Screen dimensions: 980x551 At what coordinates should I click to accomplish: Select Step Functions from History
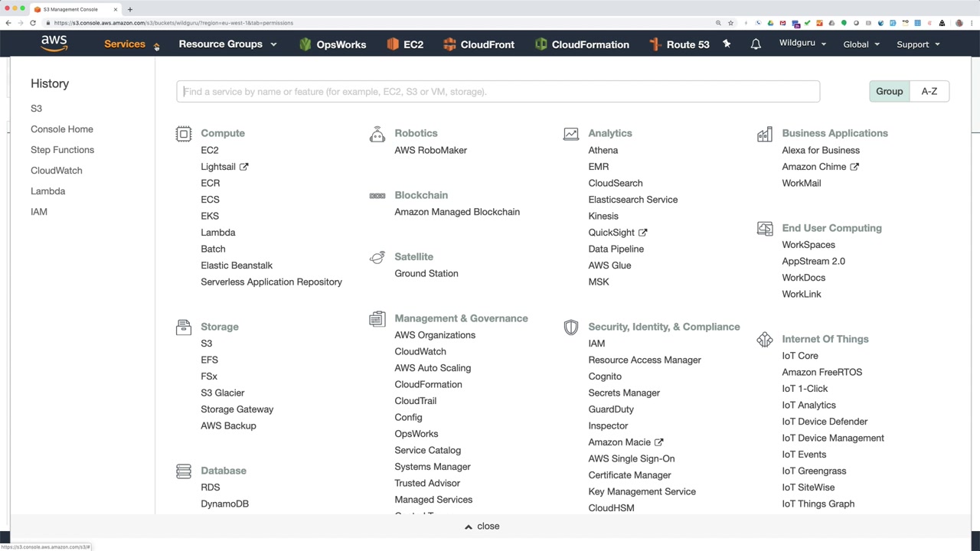[62, 150]
